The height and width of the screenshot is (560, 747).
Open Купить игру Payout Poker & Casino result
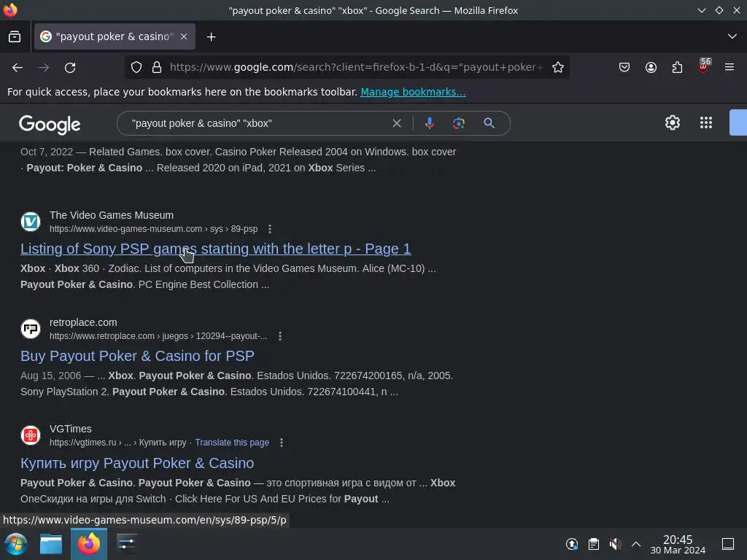[137, 463]
